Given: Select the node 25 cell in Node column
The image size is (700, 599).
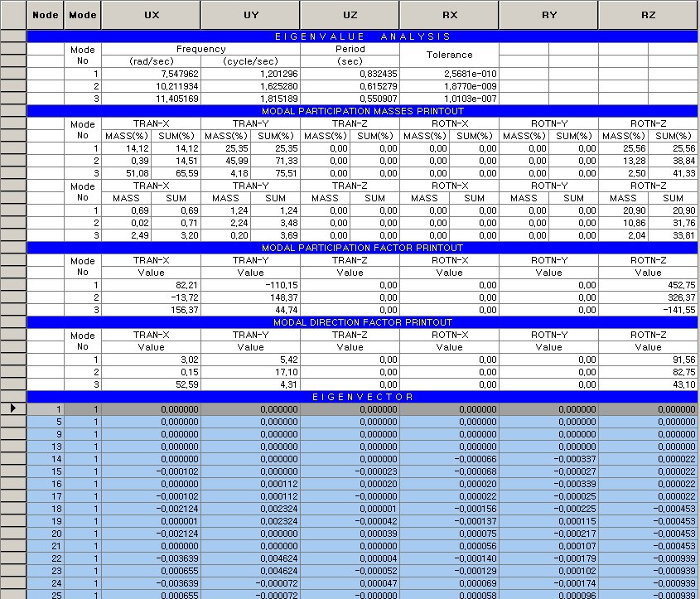Looking at the screenshot, I should coord(47,595).
